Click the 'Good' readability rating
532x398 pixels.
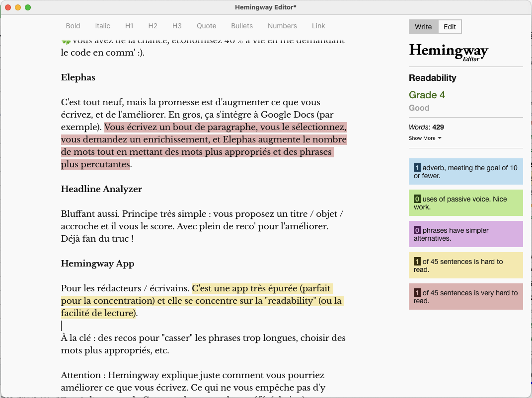point(419,108)
